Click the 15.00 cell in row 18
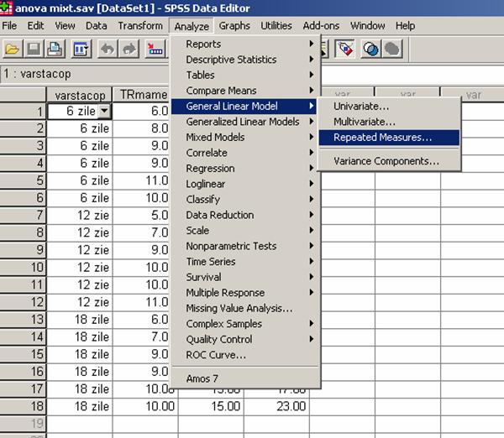This screenshot has height=438, width=504. click(211, 406)
